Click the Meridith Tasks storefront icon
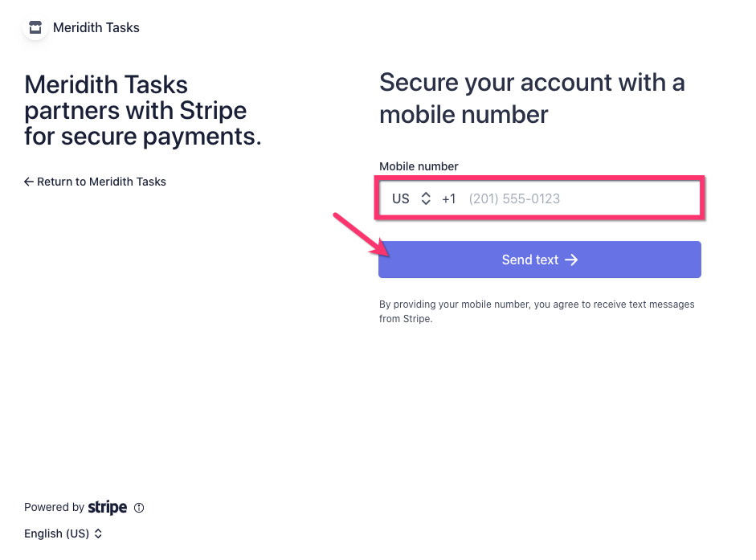Screen dimensions: 756x560 35,27
